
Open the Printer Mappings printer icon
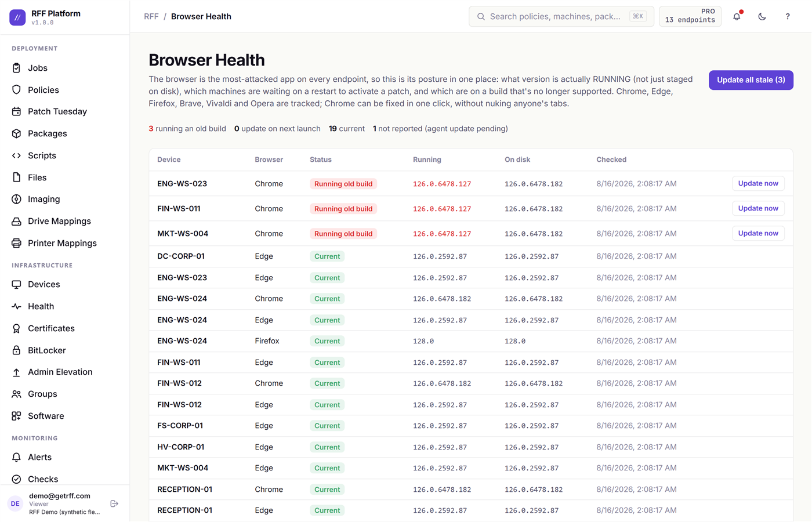tap(16, 243)
